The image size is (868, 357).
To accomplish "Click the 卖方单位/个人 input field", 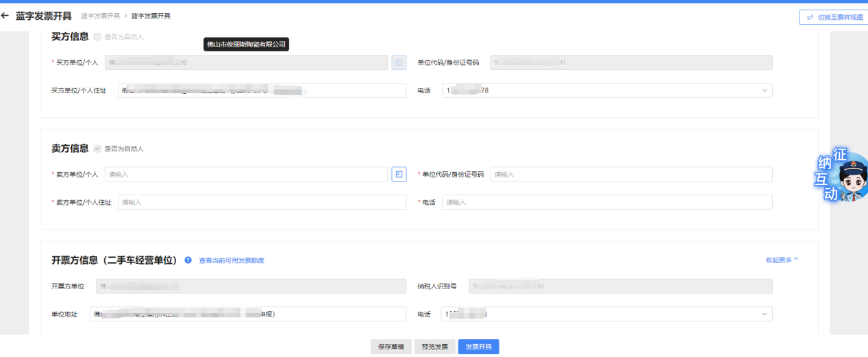I will (x=246, y=175).
